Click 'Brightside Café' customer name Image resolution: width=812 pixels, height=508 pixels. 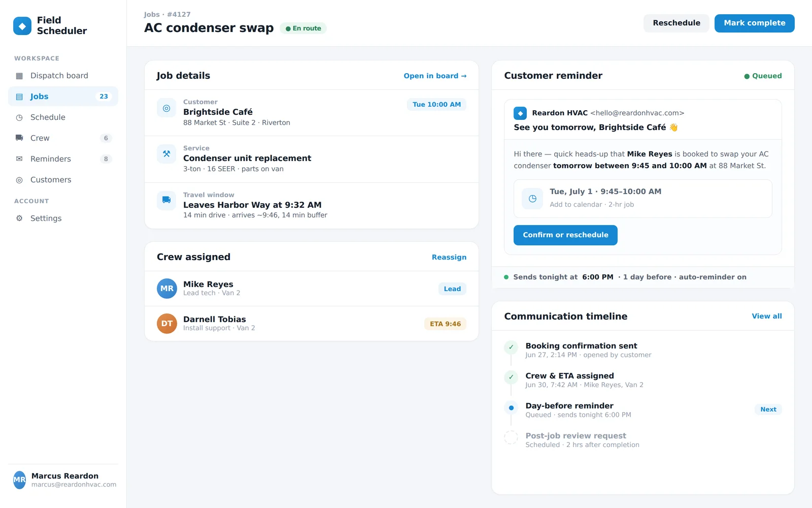coord(218,112)
